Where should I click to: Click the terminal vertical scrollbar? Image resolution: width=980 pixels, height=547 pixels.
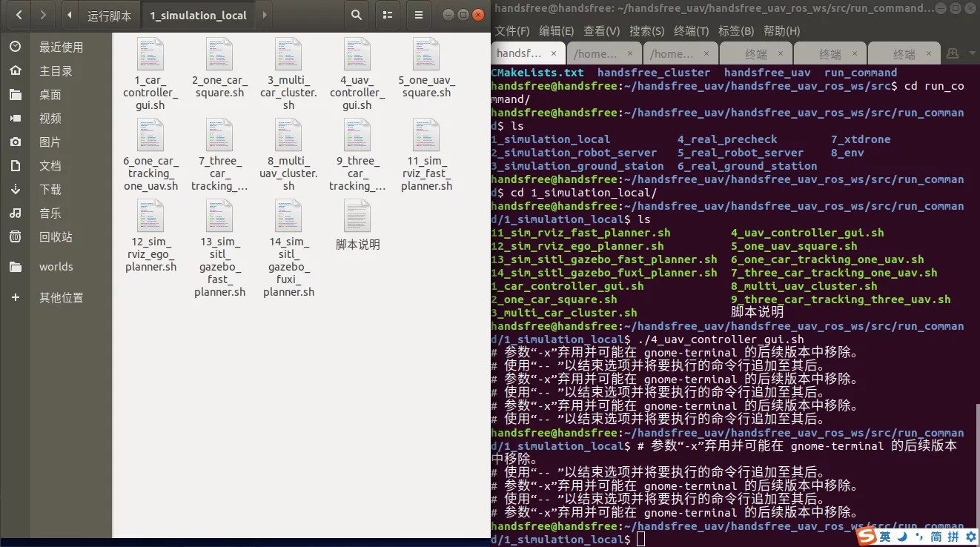point(977,474)
